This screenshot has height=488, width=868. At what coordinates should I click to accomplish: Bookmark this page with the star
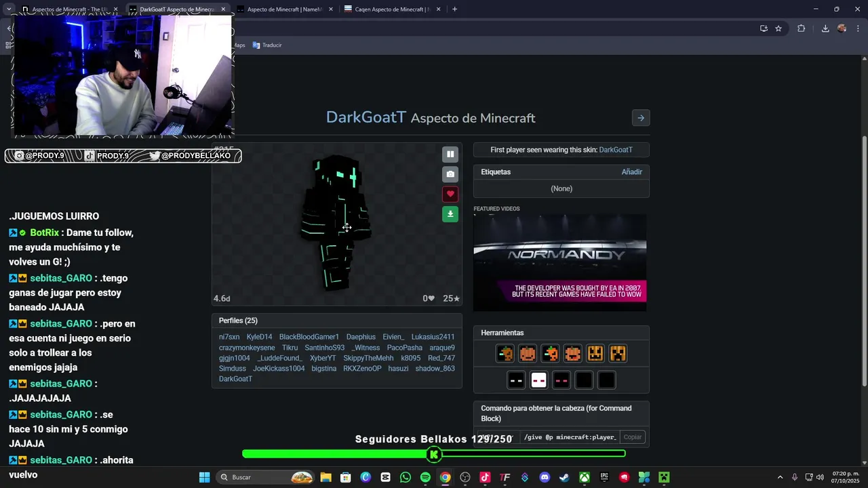pos(778,28)
